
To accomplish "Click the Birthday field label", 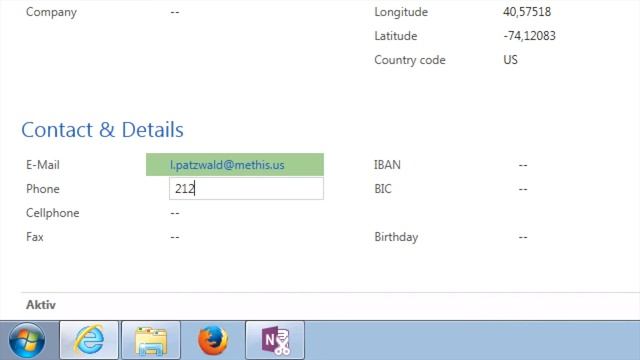I will [396, 237].
